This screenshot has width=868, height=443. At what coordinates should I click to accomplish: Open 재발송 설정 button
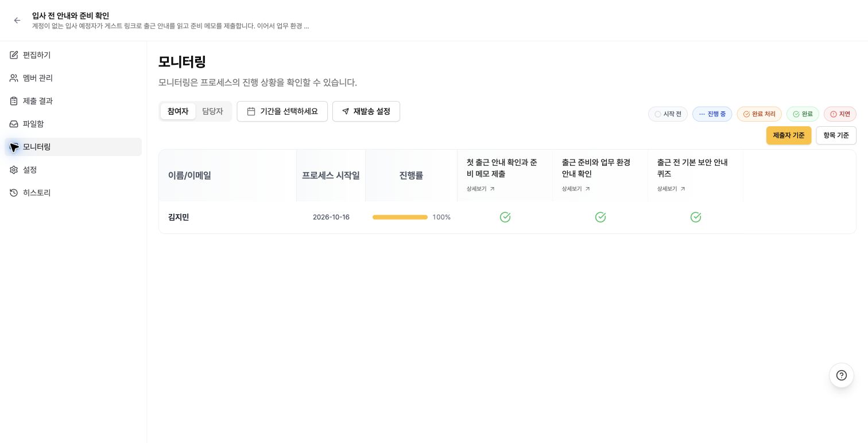click(366, 111)
